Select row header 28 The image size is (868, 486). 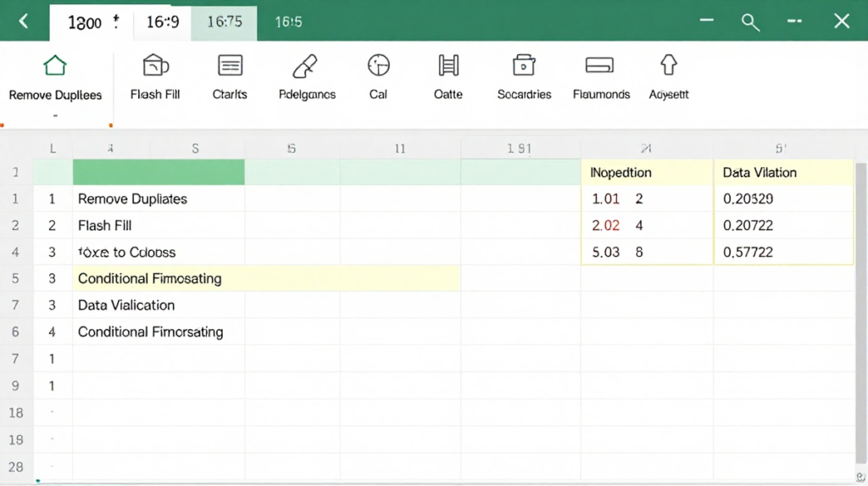(x=16, y=467)
